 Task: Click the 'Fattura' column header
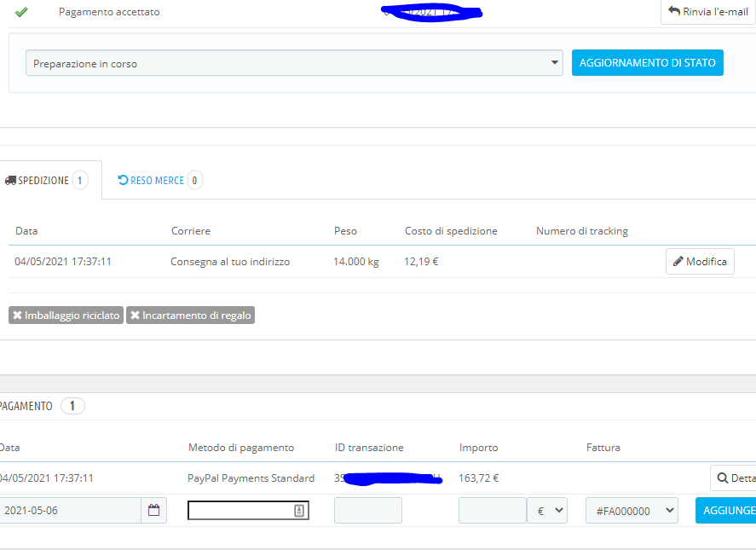coord(603,448)
